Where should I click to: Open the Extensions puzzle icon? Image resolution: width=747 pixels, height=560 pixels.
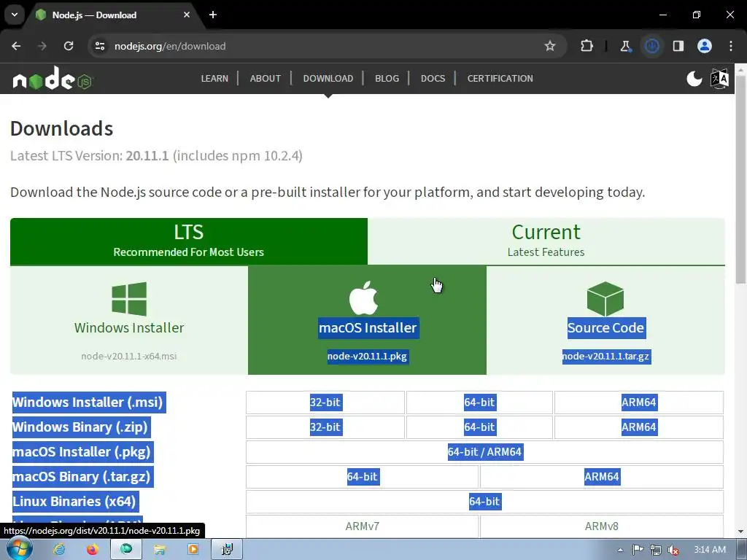pos(587,46)
